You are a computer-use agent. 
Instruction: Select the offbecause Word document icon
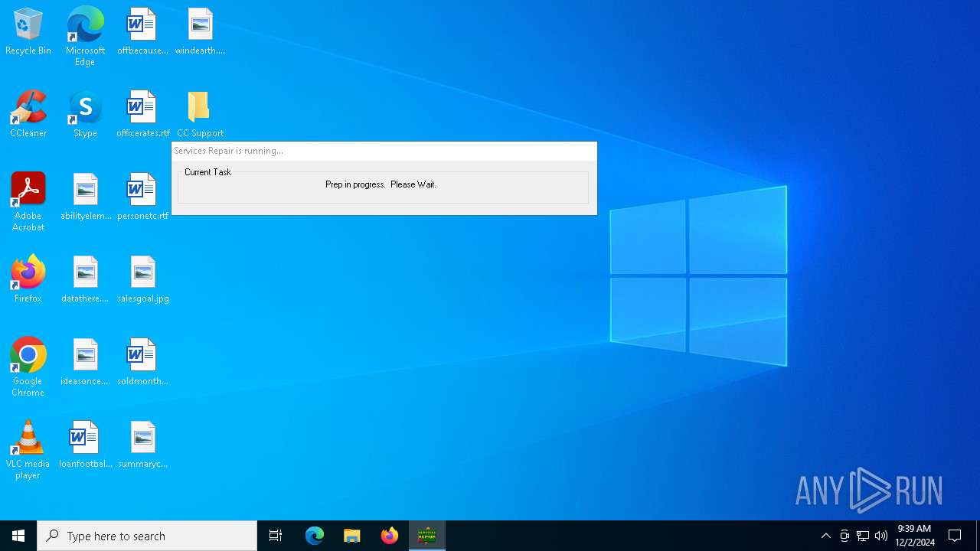tap(142, 31)
